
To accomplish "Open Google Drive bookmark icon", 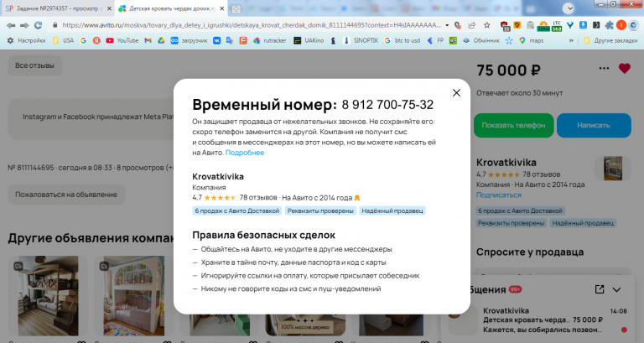I will pos(161,40).
